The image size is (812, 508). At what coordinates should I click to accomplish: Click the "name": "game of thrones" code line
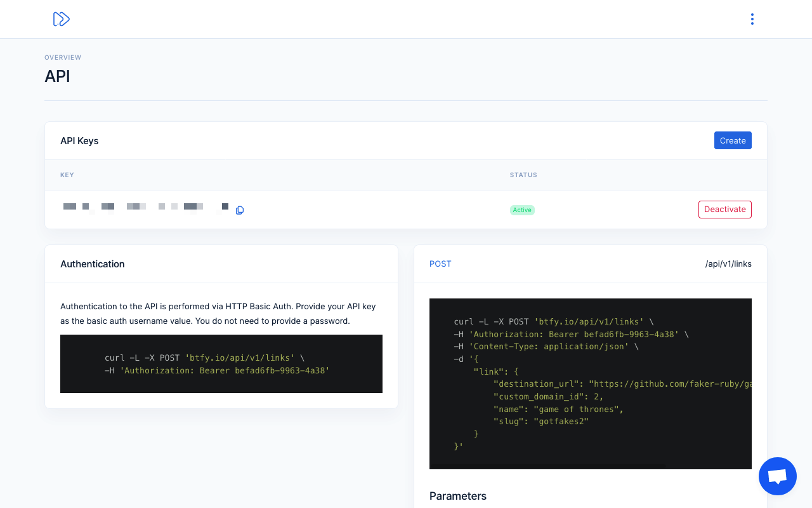click(x=558, y=409)
